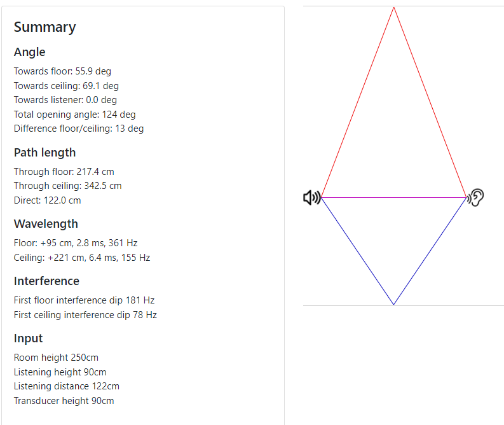Click 'Listening distance 122cm' text

click(67, 386)
